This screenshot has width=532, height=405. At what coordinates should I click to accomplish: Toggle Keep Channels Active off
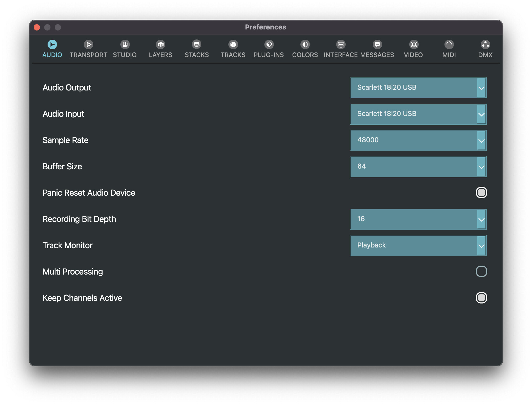pos(481,298)
